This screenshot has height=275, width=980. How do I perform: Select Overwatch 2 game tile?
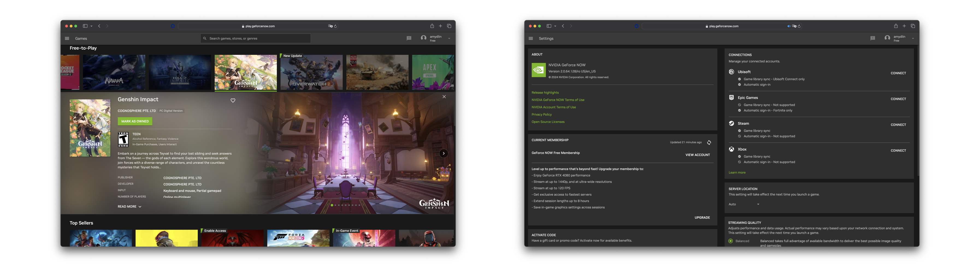312,72
